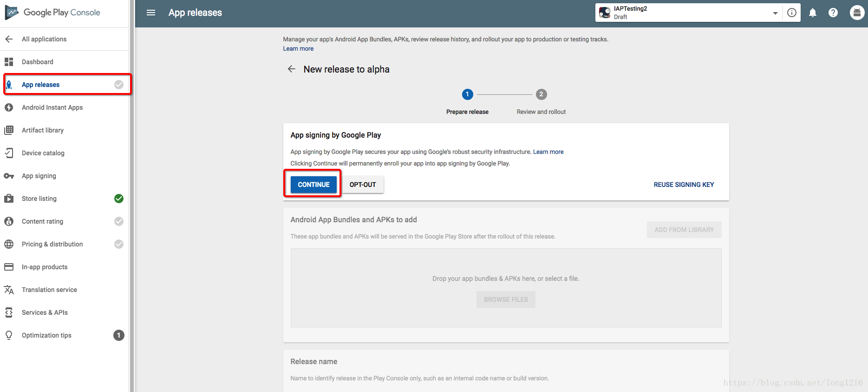Expand the IAPTesting2 app selector dropdown
This screenshot has width=868, height=392.
click(x=775, y=13)
